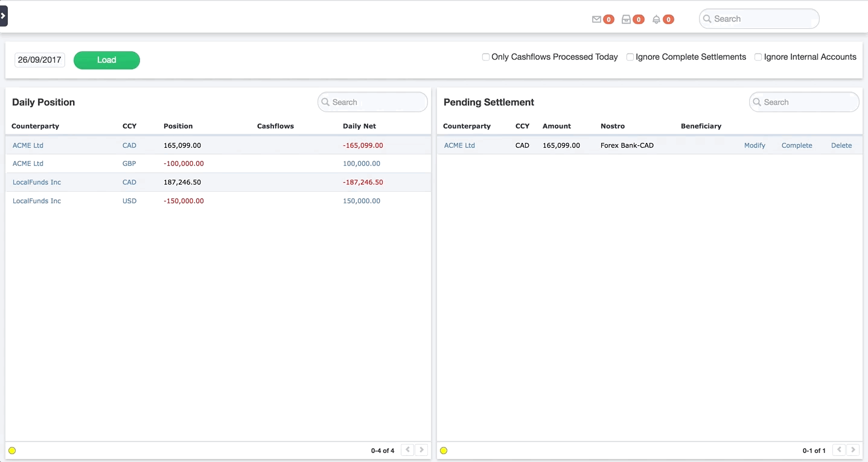Screen dimensions: 868x462
Task: Sort by Cashflows column header
Action: point(275,126)
